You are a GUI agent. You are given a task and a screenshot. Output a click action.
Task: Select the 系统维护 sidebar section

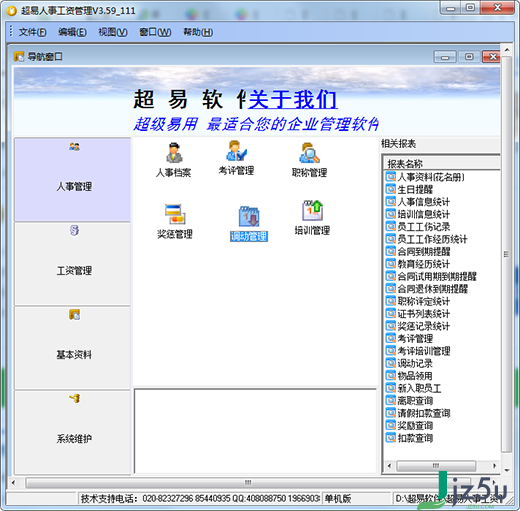click(x=73, y=432)
